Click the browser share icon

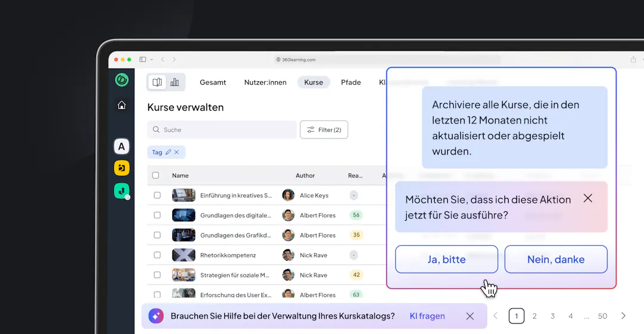tap(633, 60)
